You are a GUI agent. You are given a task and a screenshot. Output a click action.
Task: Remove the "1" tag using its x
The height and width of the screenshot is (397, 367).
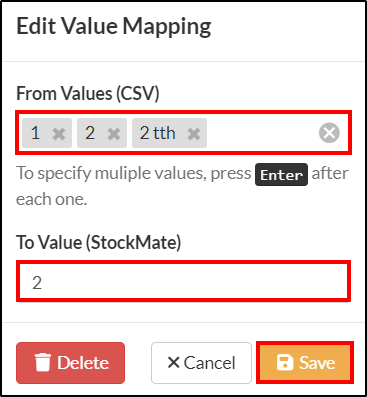point(59,134)
